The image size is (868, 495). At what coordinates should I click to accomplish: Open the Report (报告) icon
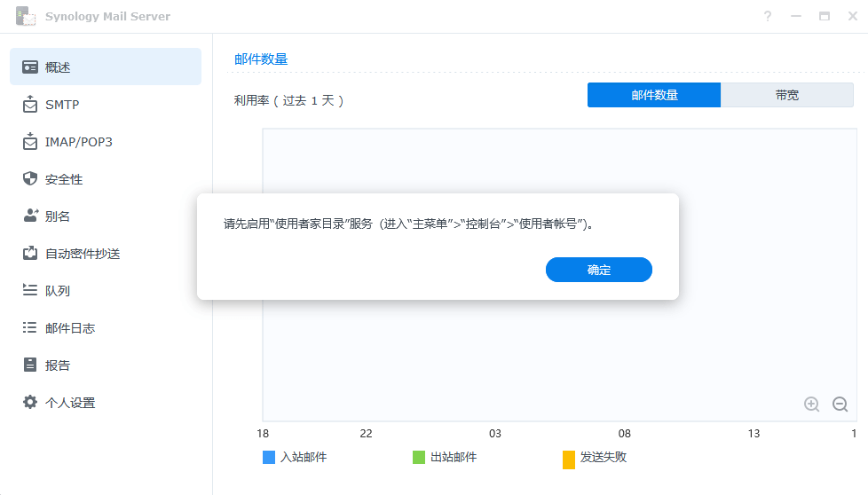[x=30, y=365]
